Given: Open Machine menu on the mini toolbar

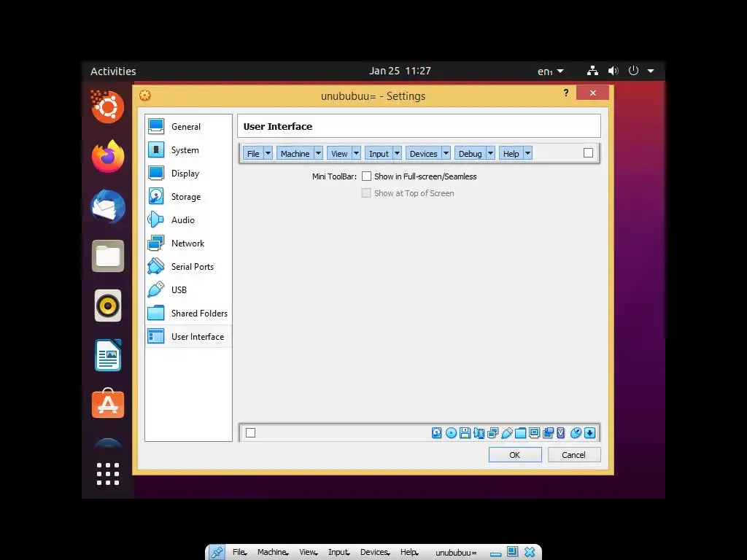Looking at the screenshot, I should (x=273, y=553).
